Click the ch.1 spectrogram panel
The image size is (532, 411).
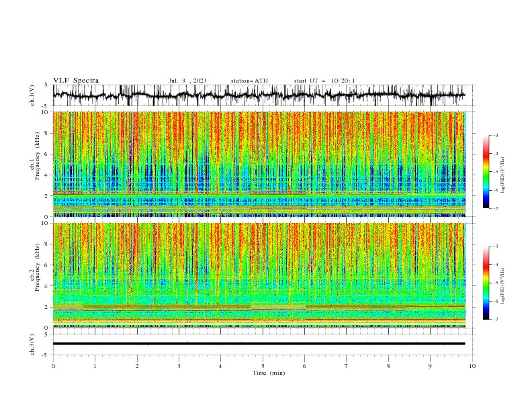[x=259, y=164]
